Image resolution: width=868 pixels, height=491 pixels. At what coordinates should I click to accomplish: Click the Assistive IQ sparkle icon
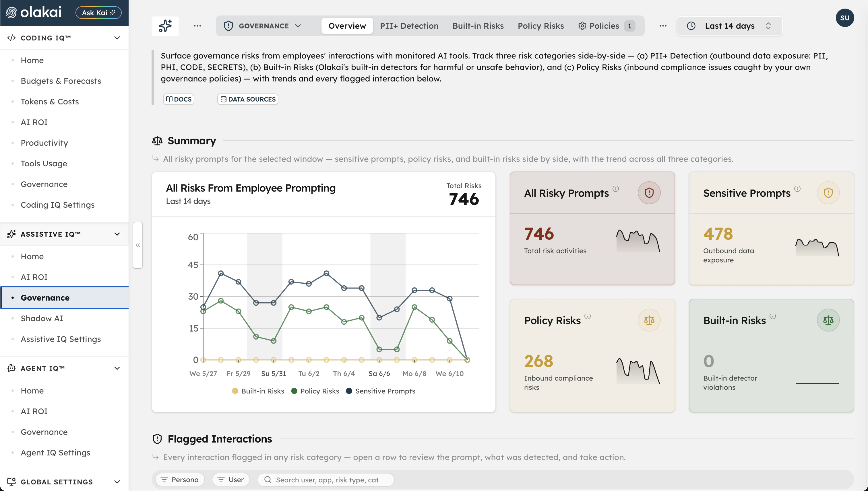point(11,234)
